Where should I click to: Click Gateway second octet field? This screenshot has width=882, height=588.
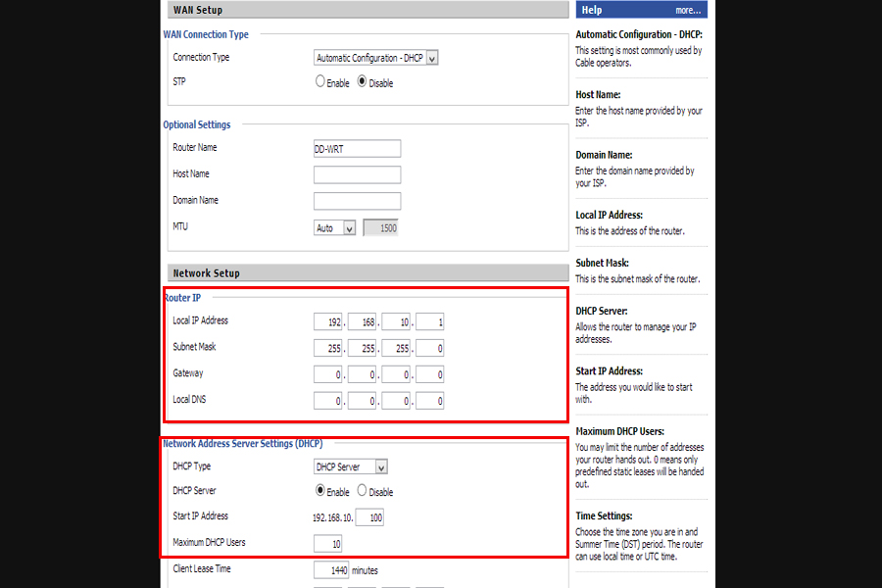point(362,374)
